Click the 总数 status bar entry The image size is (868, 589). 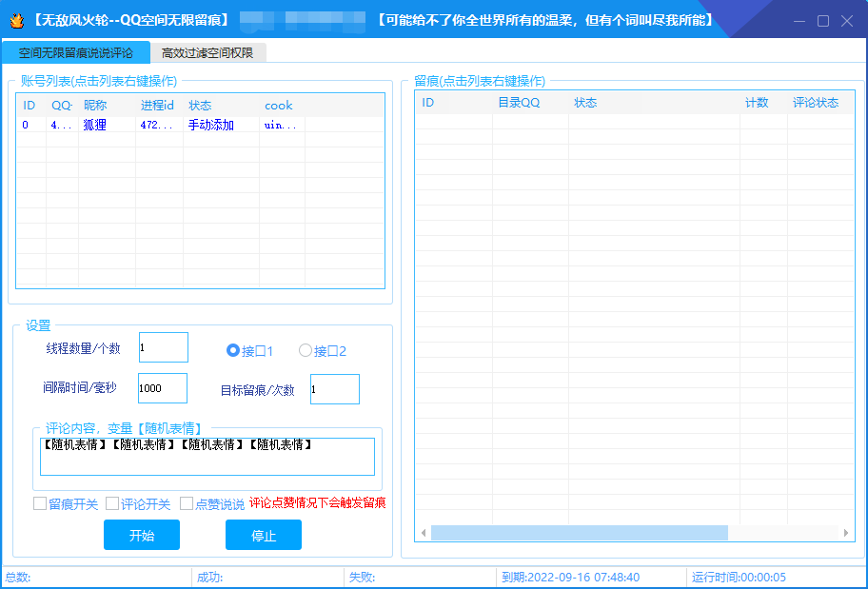[x=18, y=578]
